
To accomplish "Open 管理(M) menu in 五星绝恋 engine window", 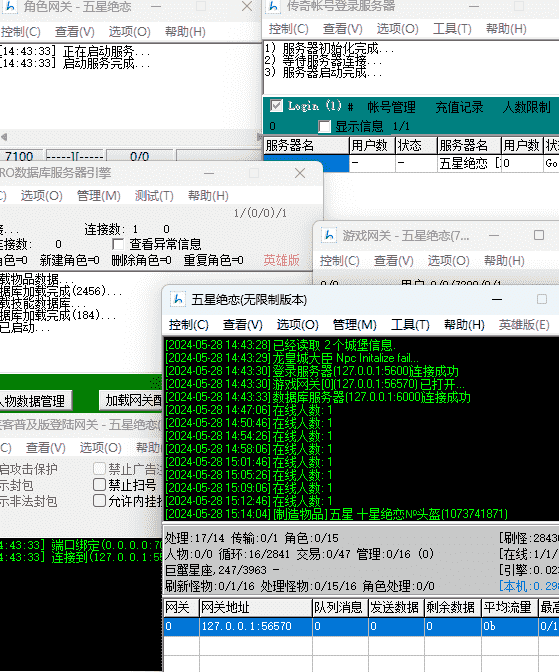I will point(355,325).
